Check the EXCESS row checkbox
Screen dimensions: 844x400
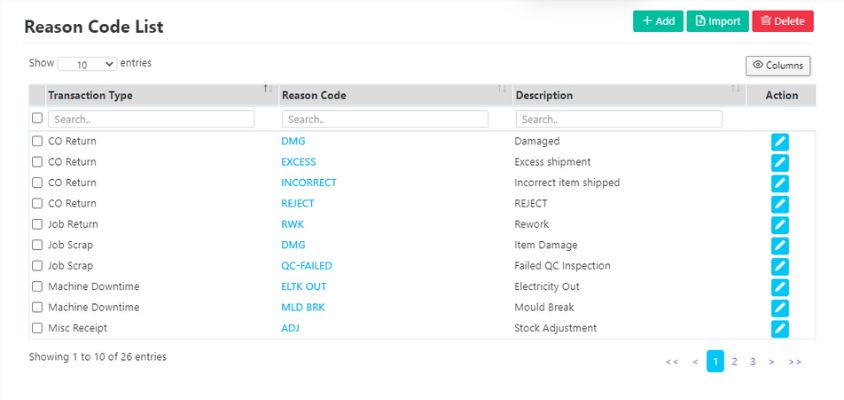(x=37, y=162)
